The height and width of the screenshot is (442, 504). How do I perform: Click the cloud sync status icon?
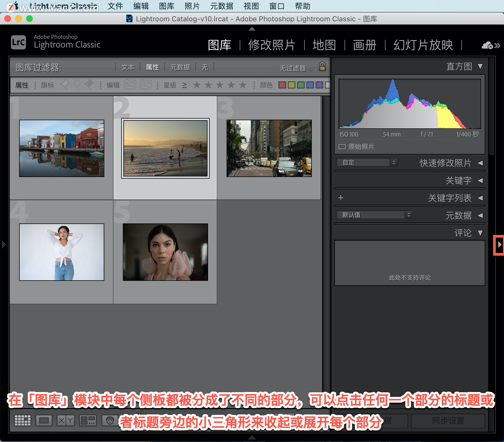tap(487, 45)
